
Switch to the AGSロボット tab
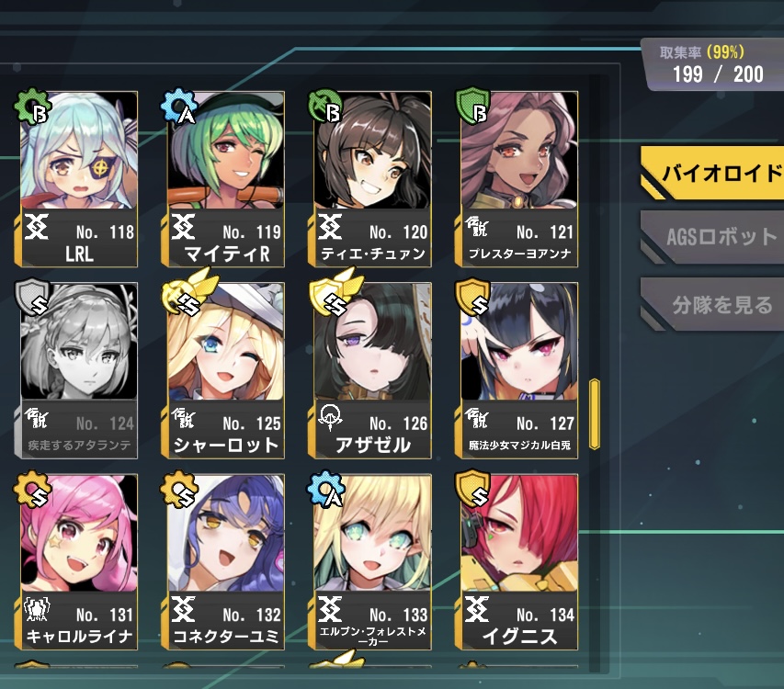click(712, 237)
